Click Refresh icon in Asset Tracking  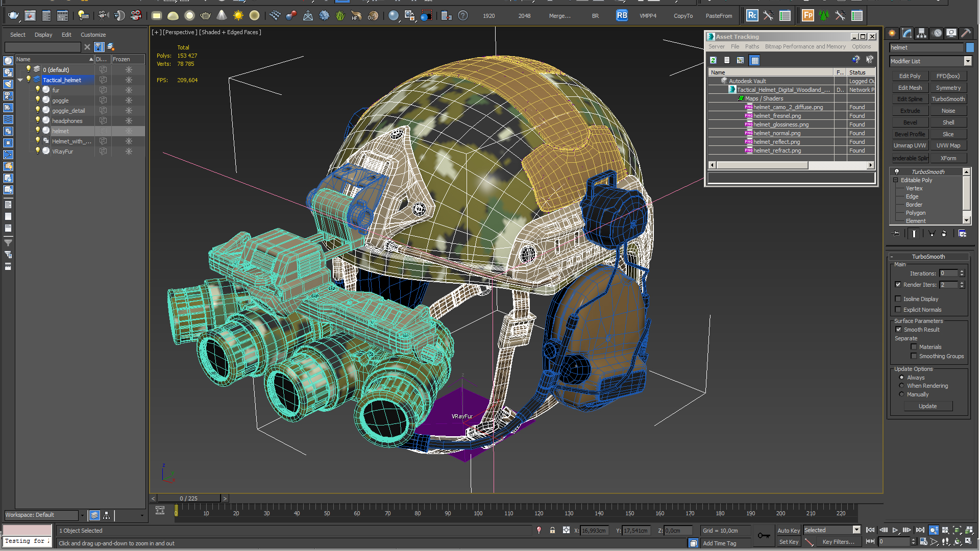pyautogui.click(x=713, y=60)
